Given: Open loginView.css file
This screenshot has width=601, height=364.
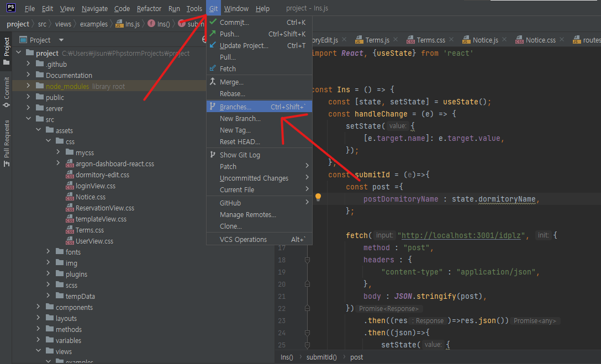Looking at the screenshot, I should coord(95,186).
